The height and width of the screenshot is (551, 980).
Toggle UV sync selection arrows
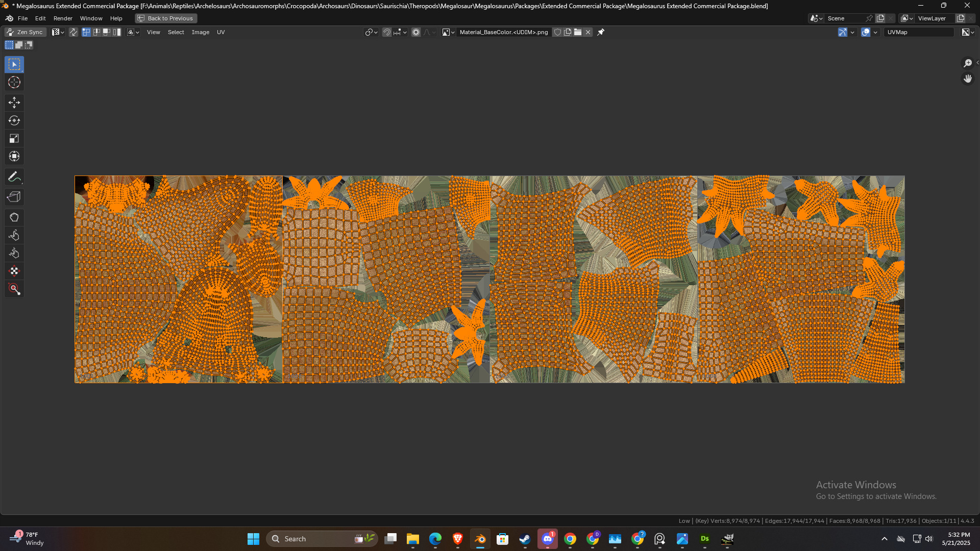tap(73, 32)
